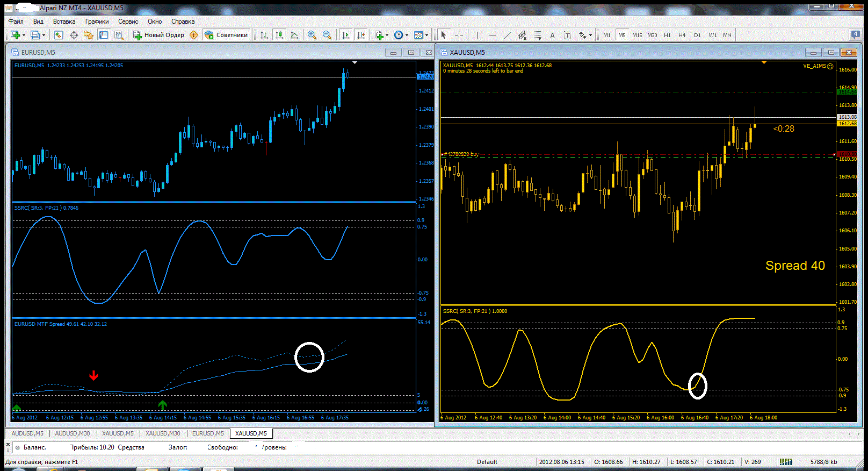Open the Сервис menu
Image resolution: width=868 pixels, height=471 pixels.
click(128, 22)
